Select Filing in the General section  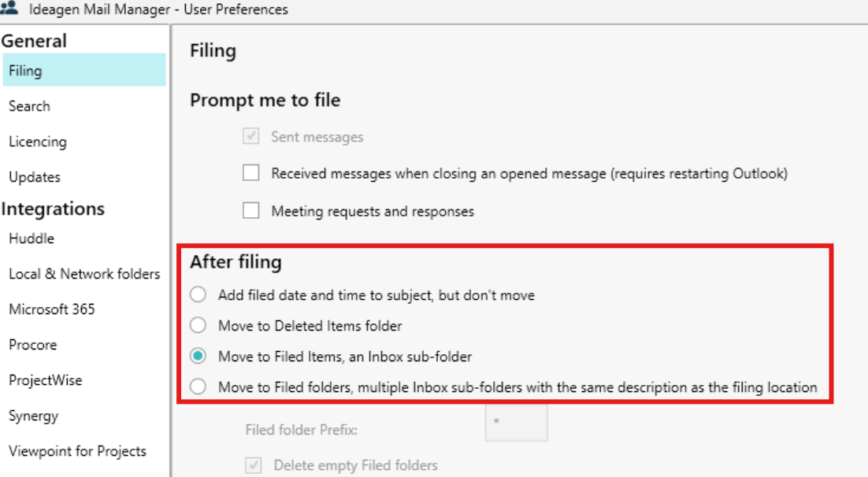[25, 71]
